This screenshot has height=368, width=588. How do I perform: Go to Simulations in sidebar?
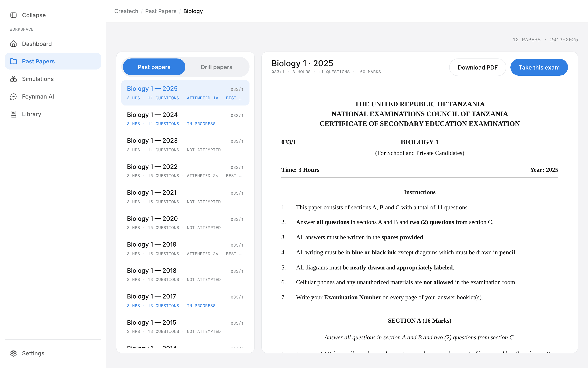coord(53,79)
